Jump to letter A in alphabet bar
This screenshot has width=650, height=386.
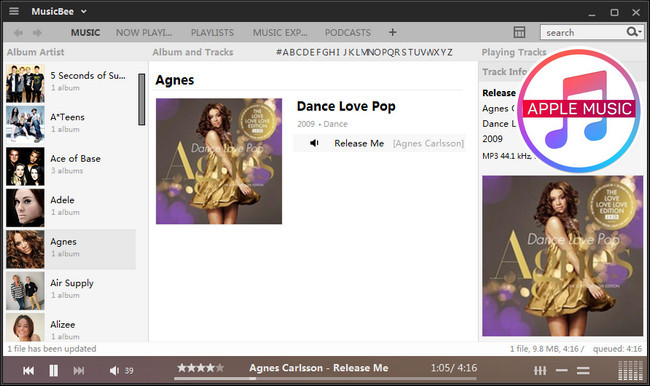click(x=286, y=52)
